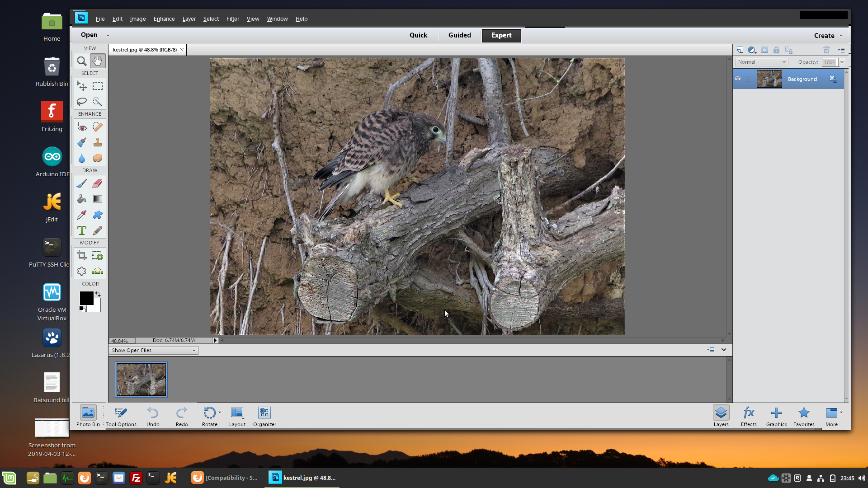Expand the Show Open Files dropdown
868x488 pixels.
coord(193,350)
